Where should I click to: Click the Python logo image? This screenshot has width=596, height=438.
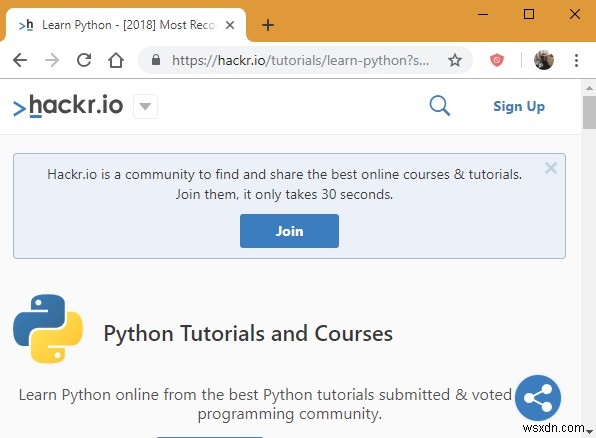48,328
